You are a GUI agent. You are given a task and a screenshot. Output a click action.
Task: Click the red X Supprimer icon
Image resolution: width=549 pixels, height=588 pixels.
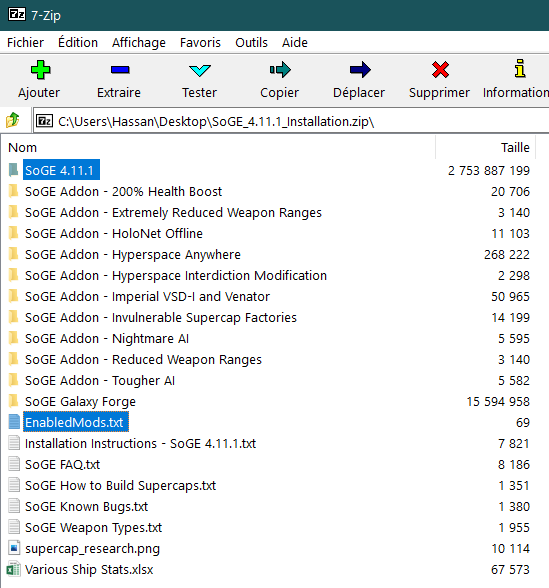(440, 70)
